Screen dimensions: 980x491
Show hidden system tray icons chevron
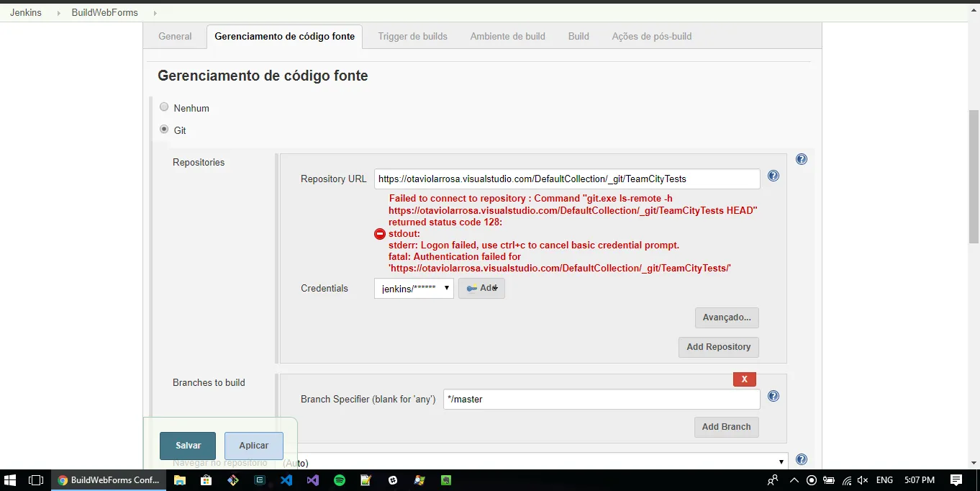794,480
